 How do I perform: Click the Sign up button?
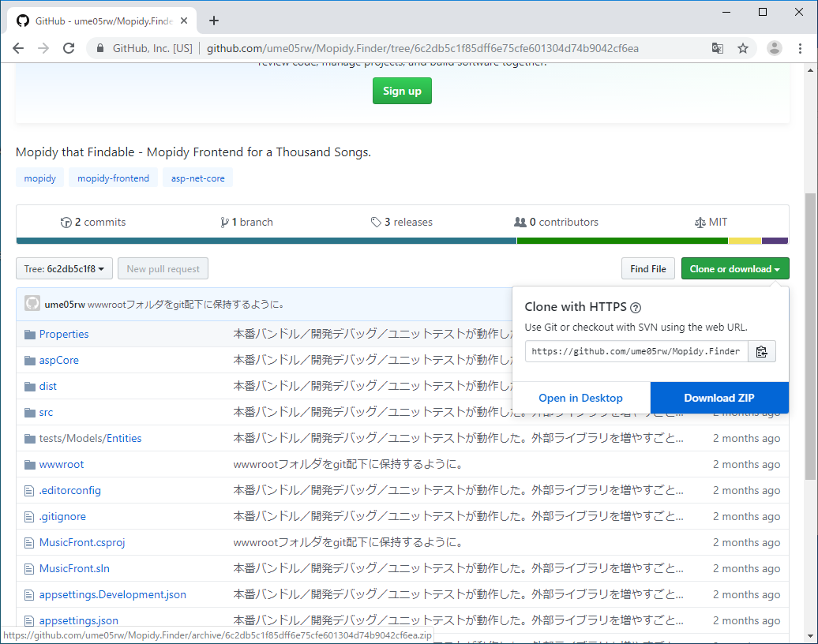[x=401, y=91]
